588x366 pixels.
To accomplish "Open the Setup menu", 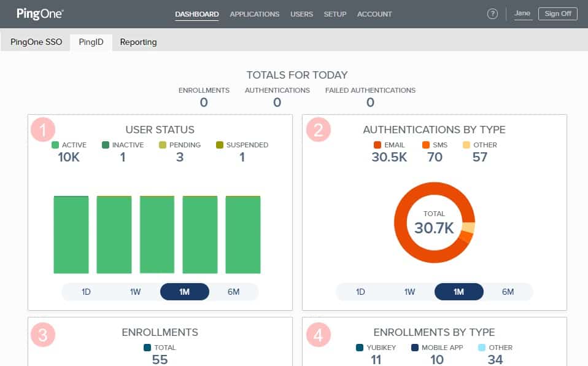I will coord(335,14).
